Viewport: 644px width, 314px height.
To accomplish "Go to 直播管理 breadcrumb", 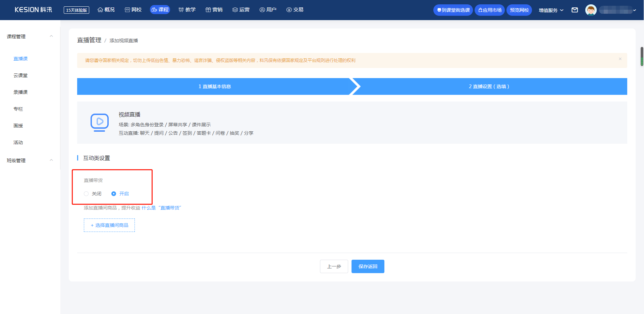I will click(89, 40).
